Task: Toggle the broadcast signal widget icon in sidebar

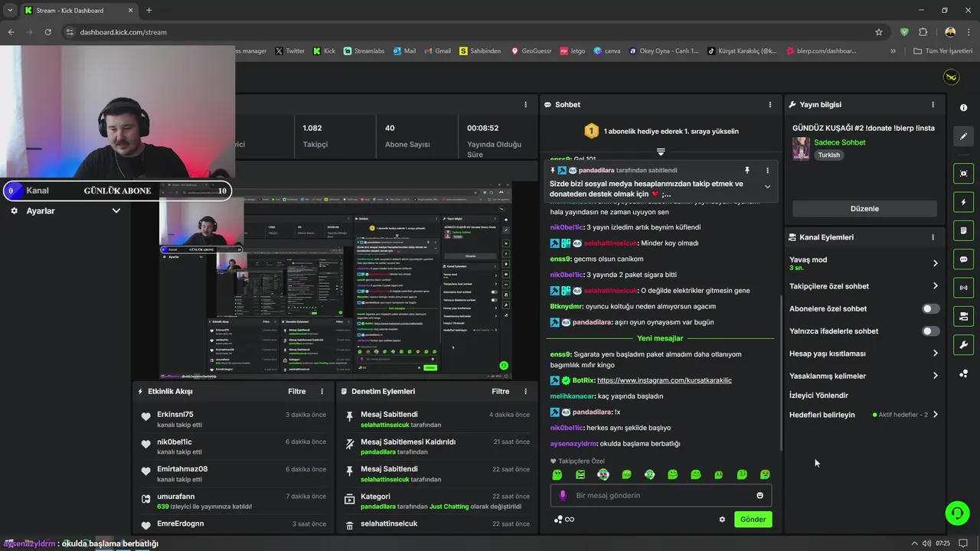Action: (963, 288)
